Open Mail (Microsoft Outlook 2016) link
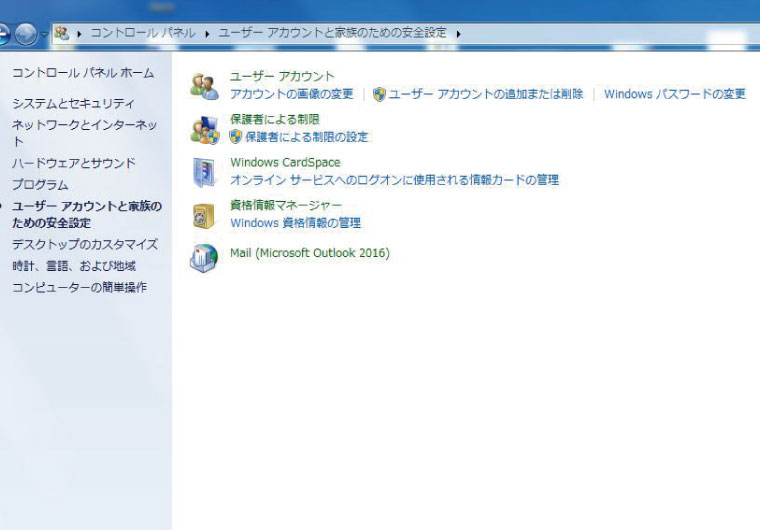 [310, 253]
